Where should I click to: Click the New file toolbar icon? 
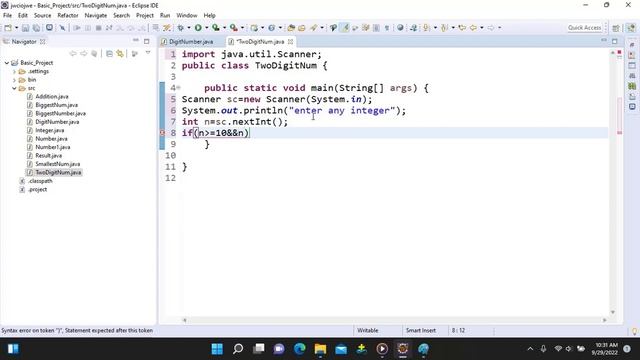pos(8,28)
